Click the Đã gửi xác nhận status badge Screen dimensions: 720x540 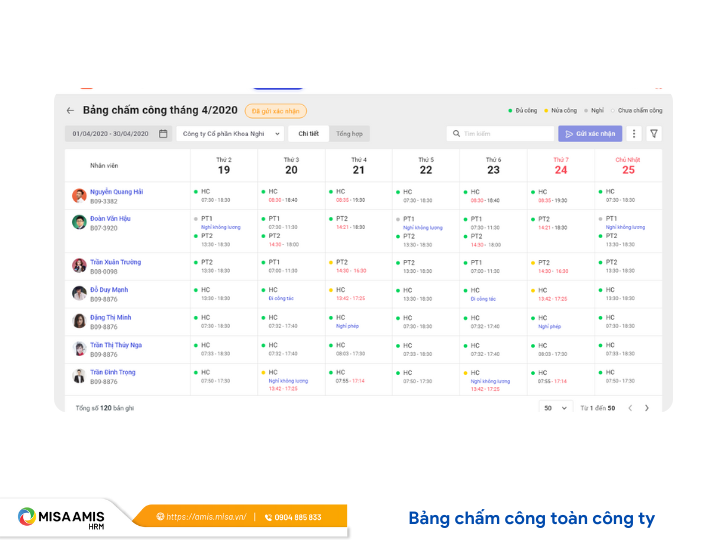coord(275,111)
